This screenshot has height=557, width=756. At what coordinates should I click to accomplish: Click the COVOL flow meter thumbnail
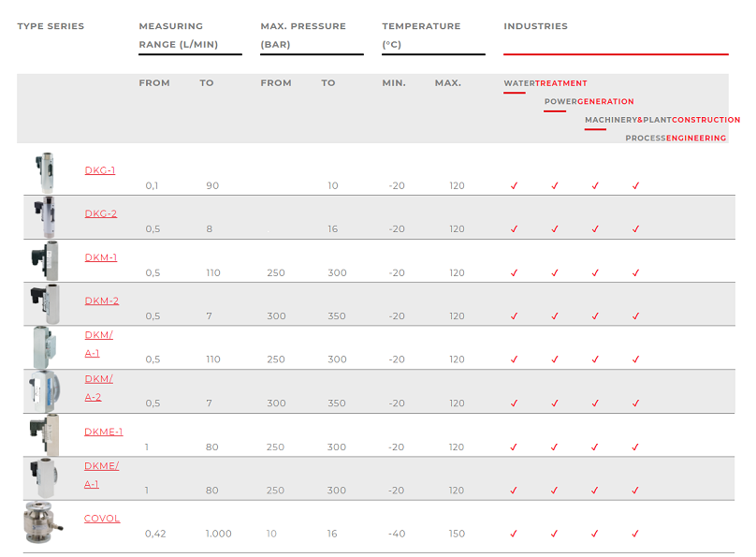44,522
